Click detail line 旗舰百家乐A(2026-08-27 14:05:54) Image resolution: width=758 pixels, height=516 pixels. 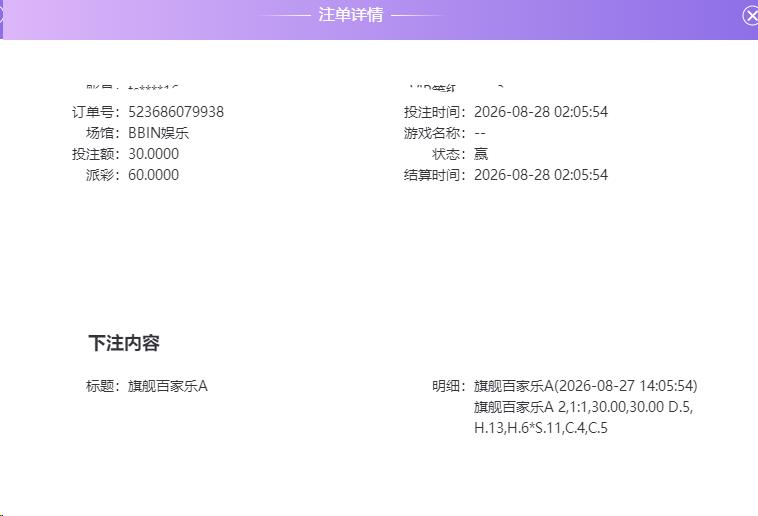585,386
